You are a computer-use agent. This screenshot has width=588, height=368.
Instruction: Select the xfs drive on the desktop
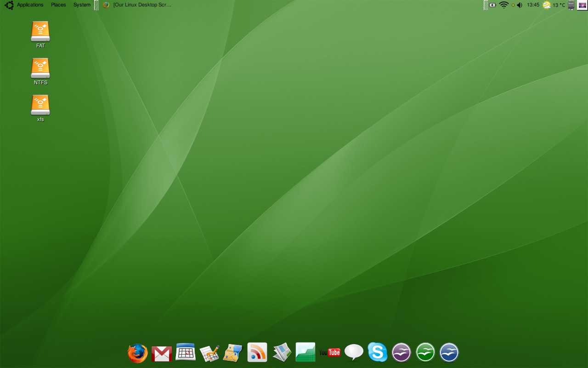pos(40,108)
